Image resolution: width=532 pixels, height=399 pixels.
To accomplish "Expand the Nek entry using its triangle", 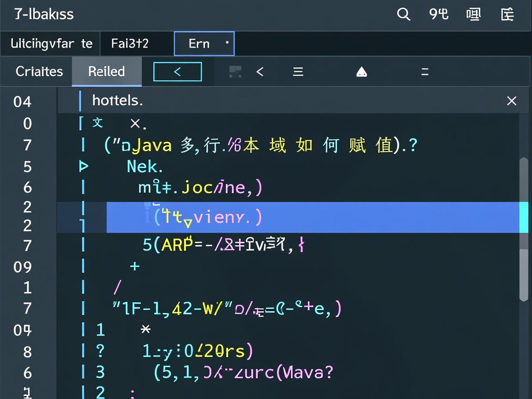I will click(84, 166).
